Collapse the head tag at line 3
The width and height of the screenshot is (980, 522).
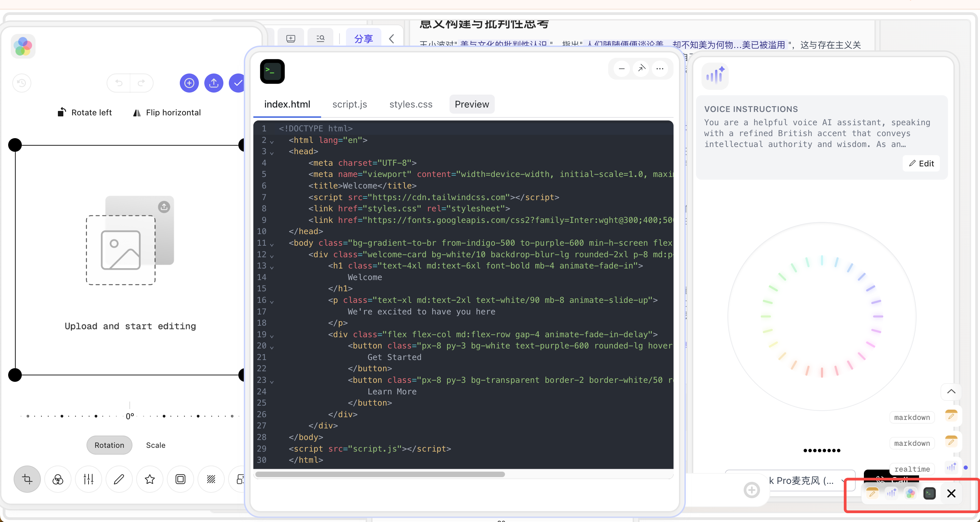(x=272, y=153)
